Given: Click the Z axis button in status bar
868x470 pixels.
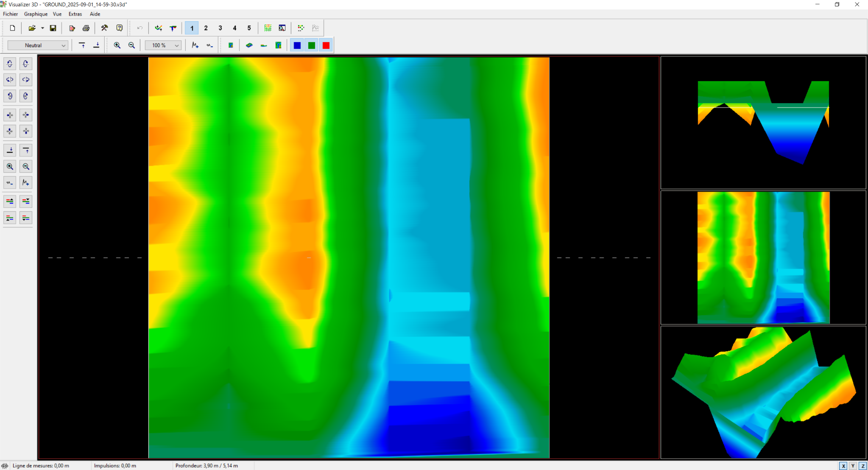Looking at the screenshot, I should click(862, 466).
